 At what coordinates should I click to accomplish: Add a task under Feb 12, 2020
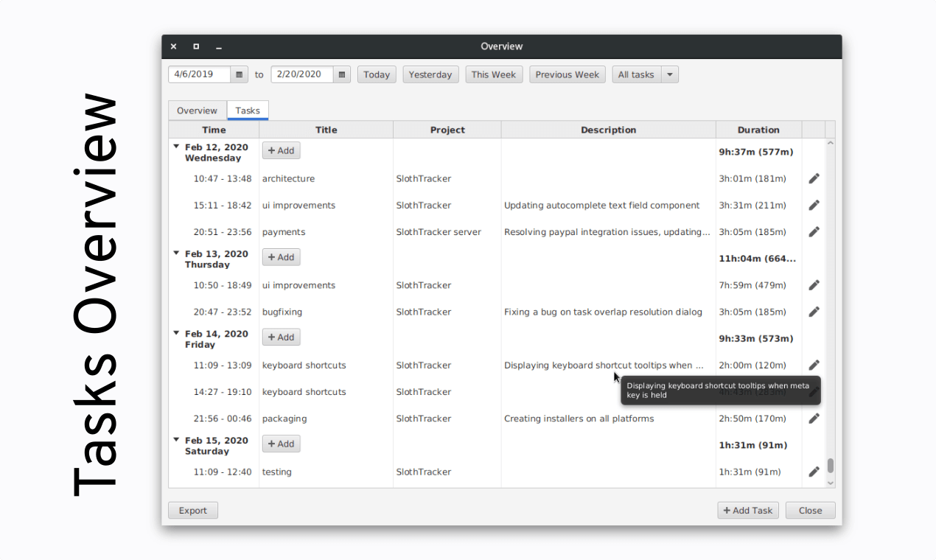click(281, 150)
